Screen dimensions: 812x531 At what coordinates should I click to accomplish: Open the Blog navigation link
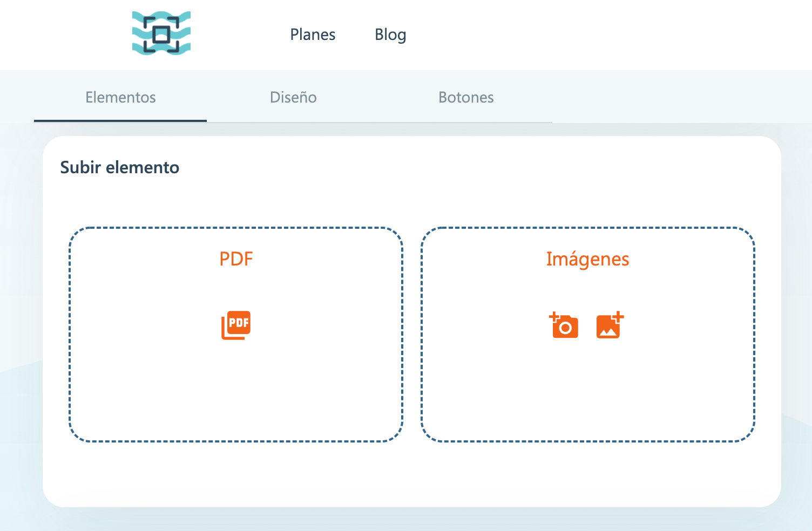click(x=390, y=35)
